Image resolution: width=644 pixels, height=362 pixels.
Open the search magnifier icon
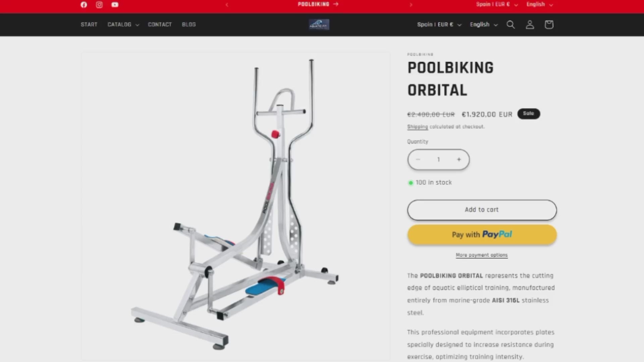(511, 24)
